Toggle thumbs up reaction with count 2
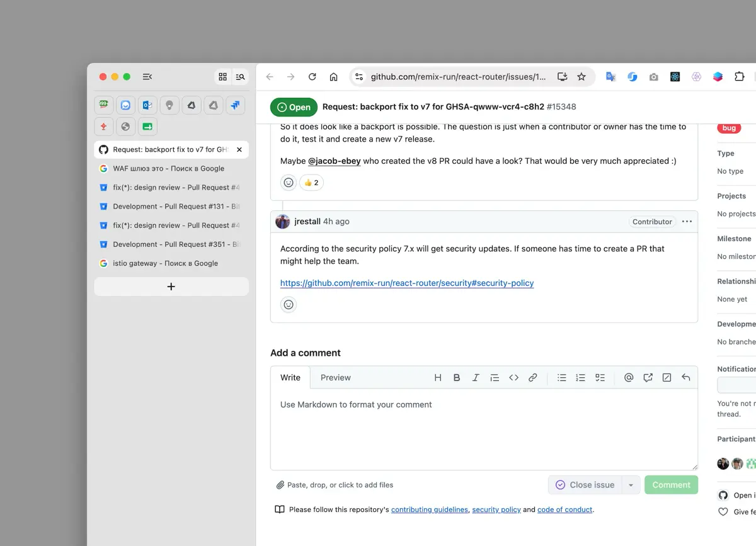 (311, 183)
